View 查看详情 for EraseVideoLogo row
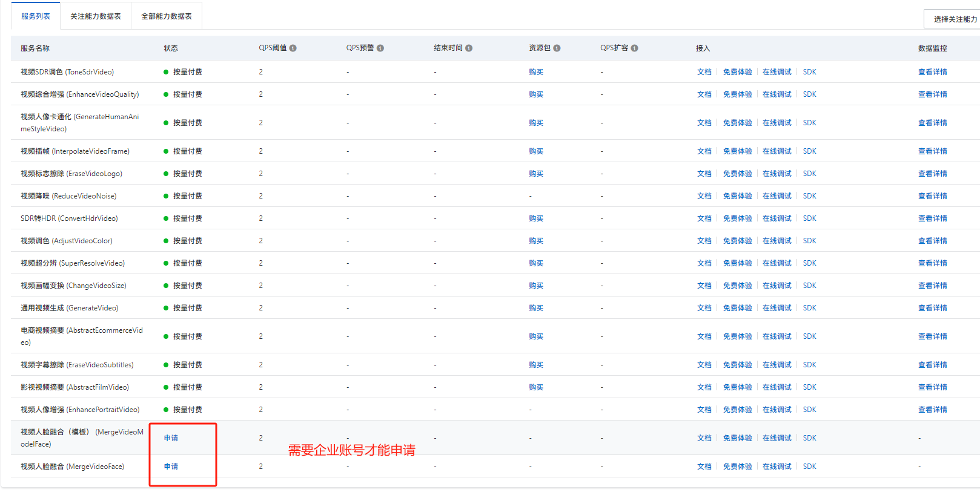Screen dimensions: 980x498 pos(933,174)
